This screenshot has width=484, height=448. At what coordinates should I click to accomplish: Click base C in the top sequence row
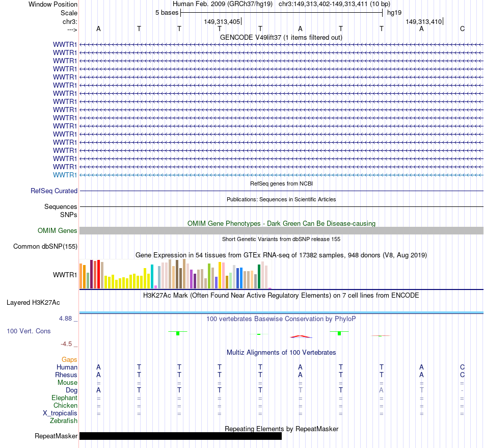tap(462, 29)
